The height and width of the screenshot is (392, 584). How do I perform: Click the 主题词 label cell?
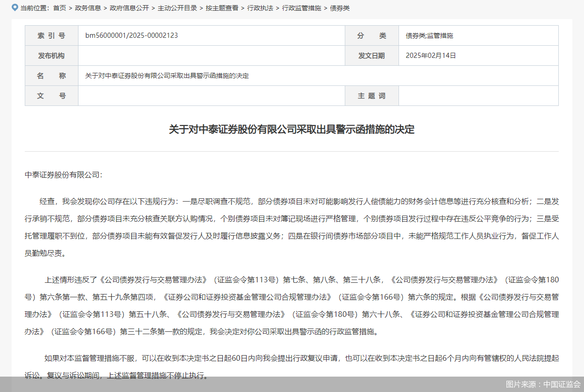[371, 96]
